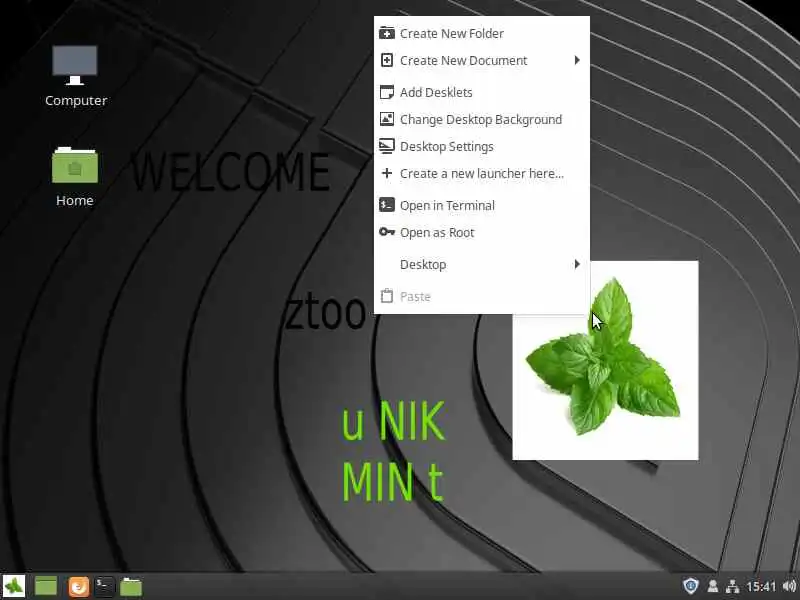Screen dimensions: 800x600
Task: Select the Desktop submenu entry
Action: click(x=482, y=264)
